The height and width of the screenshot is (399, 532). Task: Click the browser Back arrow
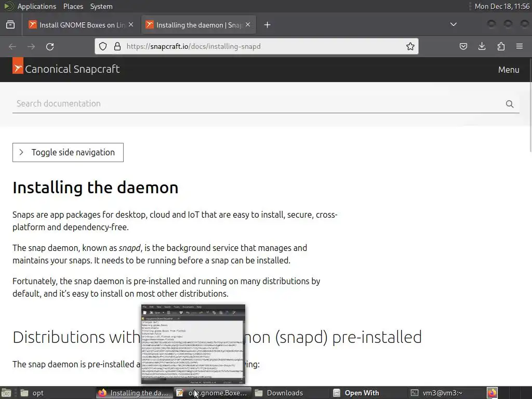click(12, 46)
